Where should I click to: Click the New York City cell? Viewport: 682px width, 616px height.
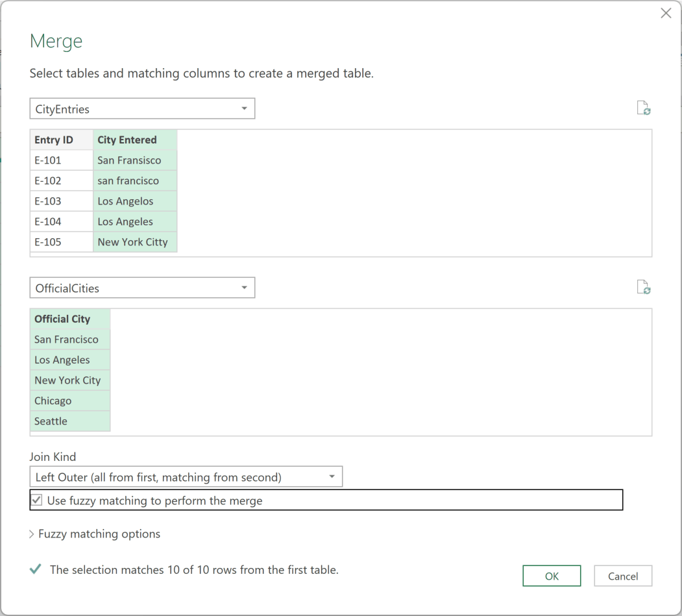click(x=70, y=380)
